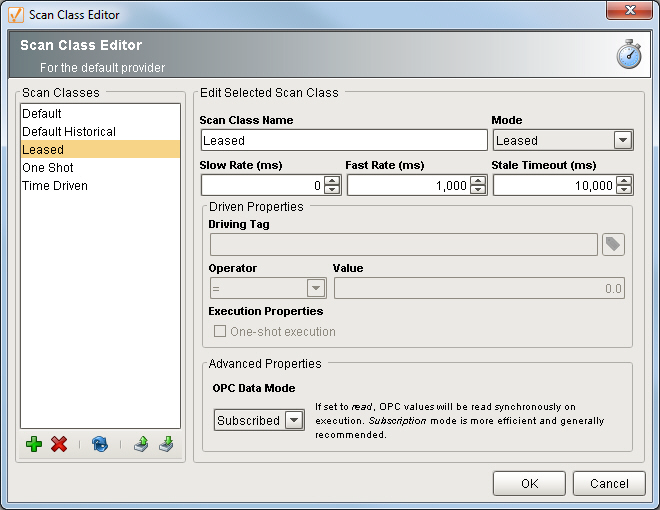Click the green plus add scan class icon
This screenshot has height=510, width=660.
pyautogui.click(x=34, y=445)
